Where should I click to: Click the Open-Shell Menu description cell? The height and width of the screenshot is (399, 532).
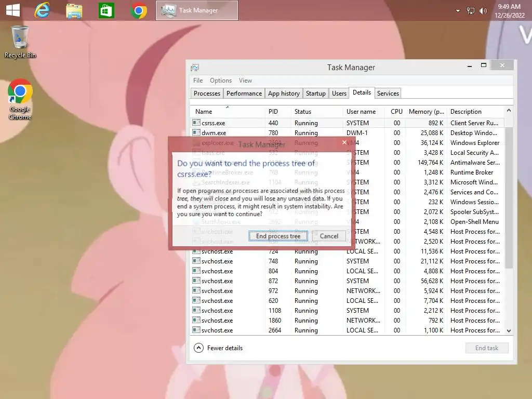[474, 221]
